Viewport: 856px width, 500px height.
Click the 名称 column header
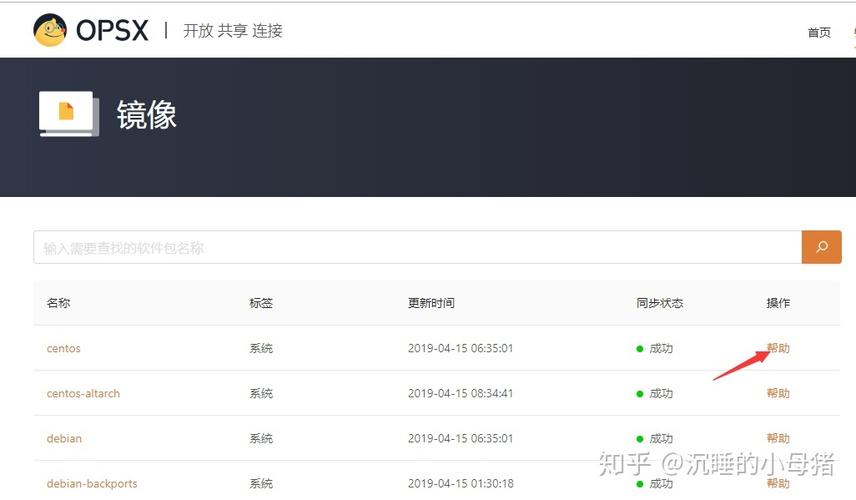click(x=58, y=303)
